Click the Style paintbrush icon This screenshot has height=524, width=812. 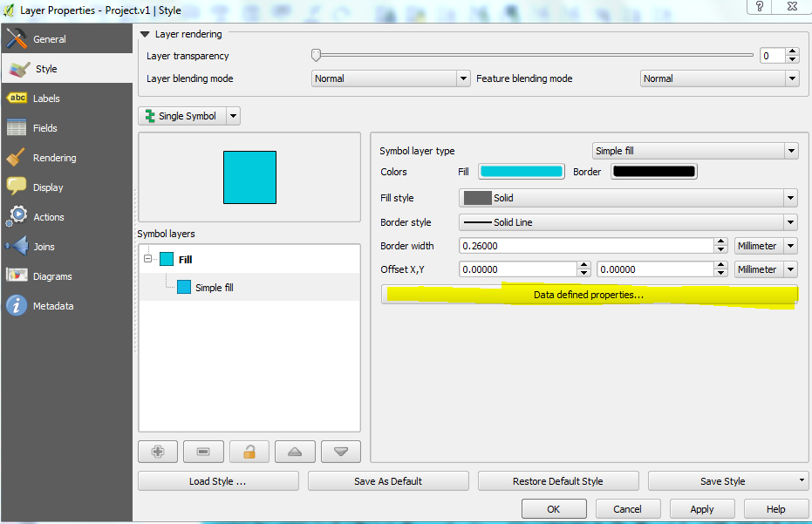(x=20, y=69)
